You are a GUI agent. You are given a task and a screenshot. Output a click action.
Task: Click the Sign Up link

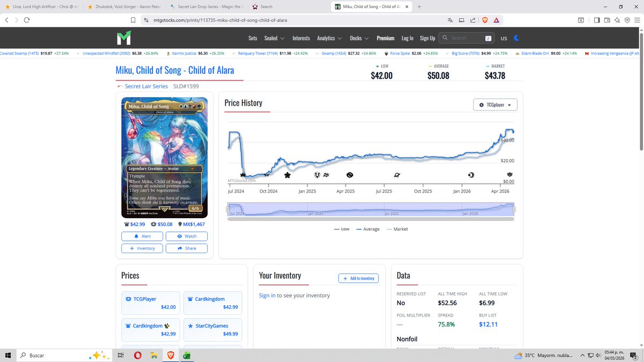(428, 38)
